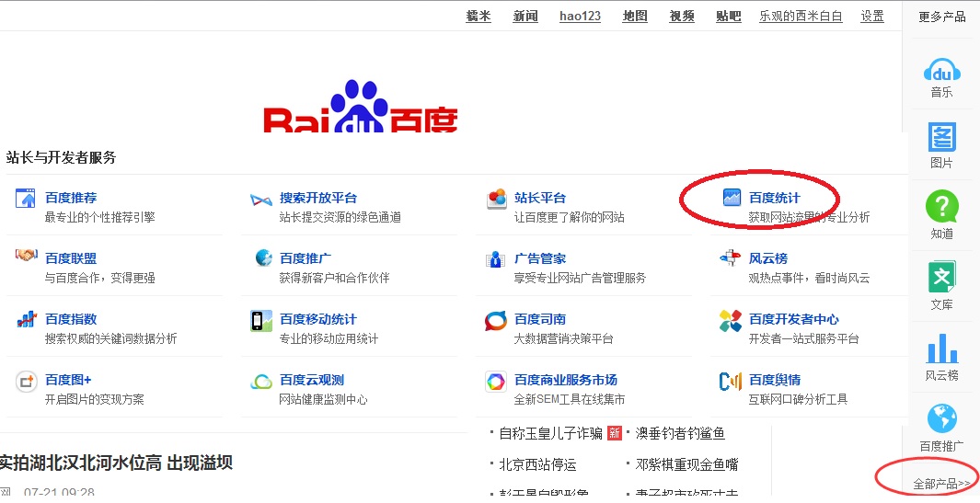Open 音乐 icon in sidebar
Image resolution: width=980 pixels, height=503 pixels.
click(942, 70)
